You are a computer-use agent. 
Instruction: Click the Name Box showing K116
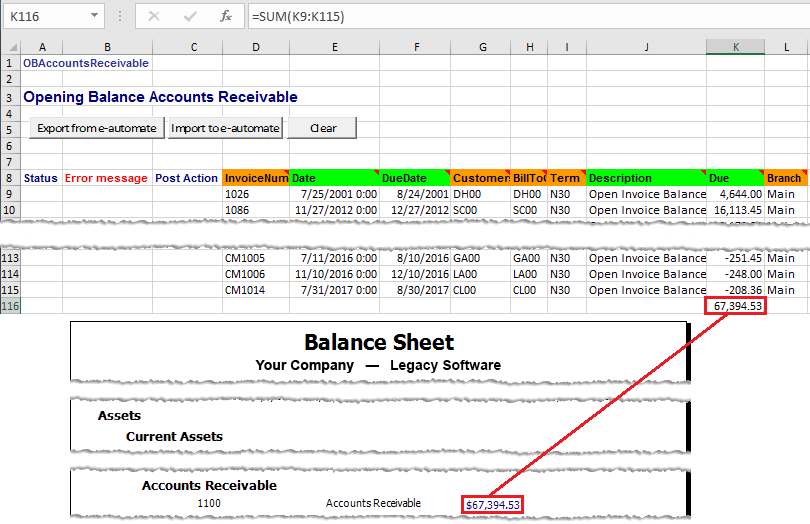coord(45,16)
